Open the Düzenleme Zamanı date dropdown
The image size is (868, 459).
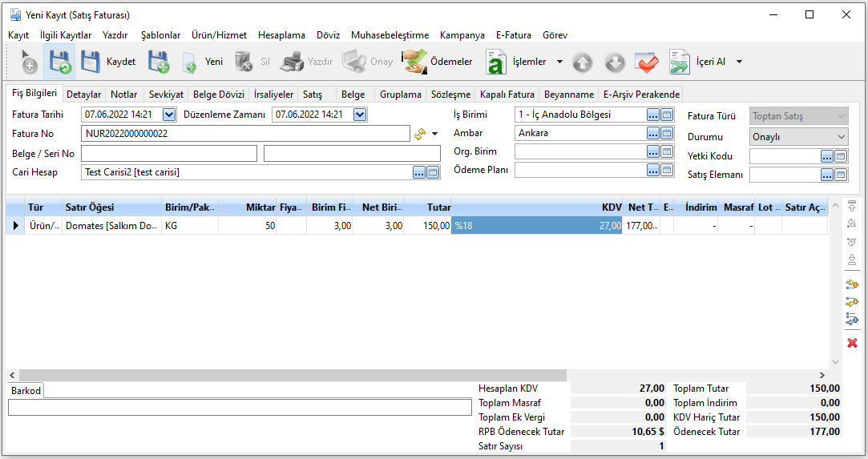360,115
